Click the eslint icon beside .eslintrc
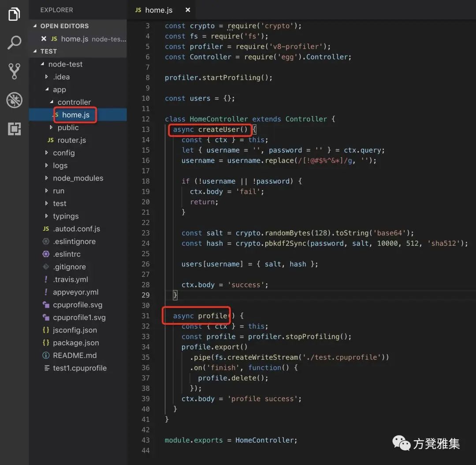Viewport: 476px width, 465px height. coord(46,254)
